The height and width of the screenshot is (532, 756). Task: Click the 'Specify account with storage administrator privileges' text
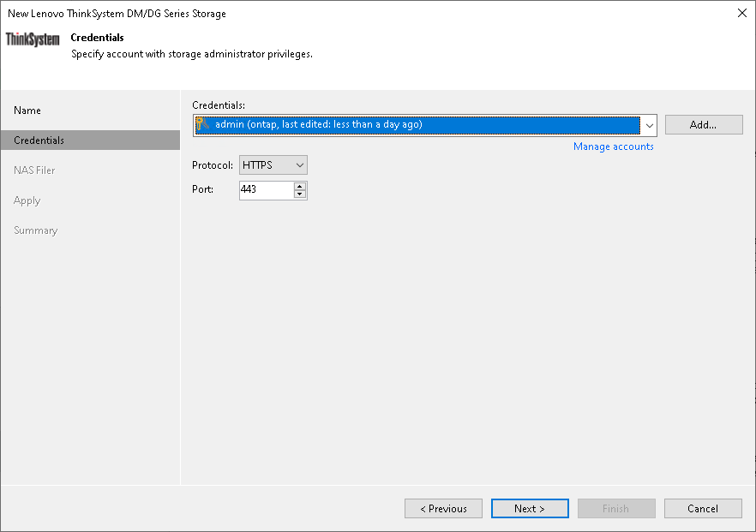click(192, 54)
